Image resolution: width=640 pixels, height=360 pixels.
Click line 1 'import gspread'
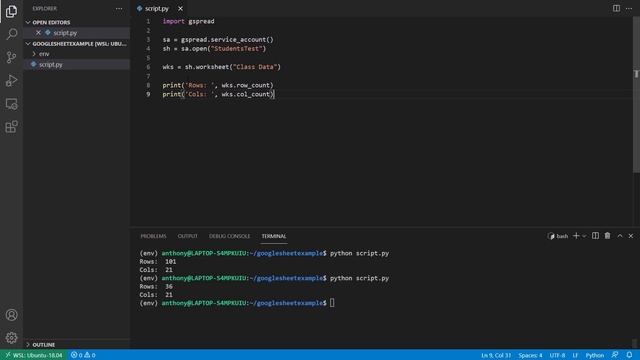[x=188, y=21]
